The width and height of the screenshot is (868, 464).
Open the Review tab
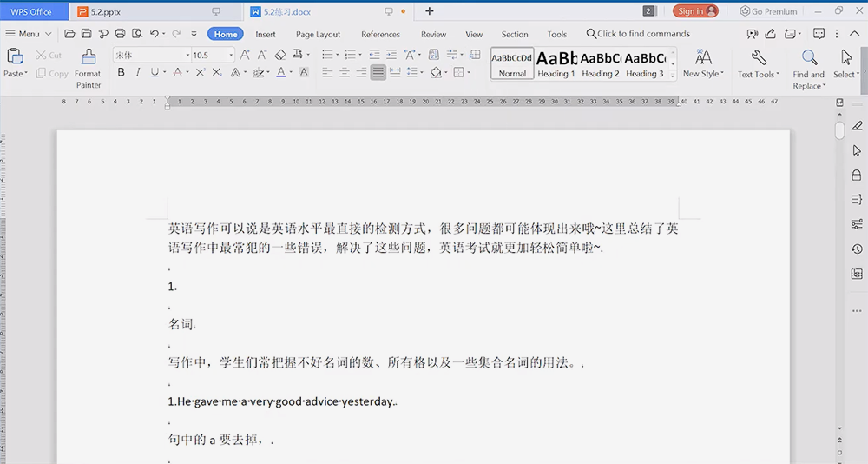click(433, 35)
